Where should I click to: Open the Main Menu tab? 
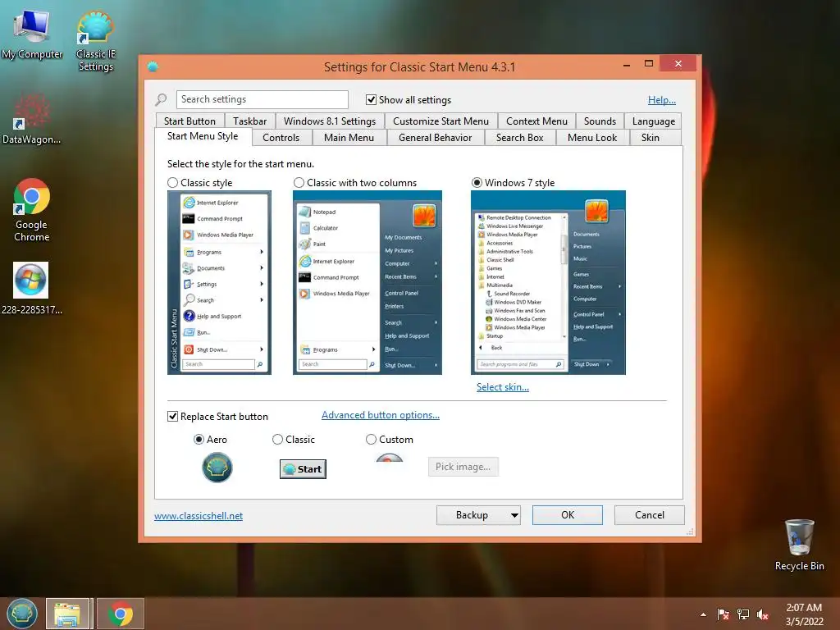click(349, 138)
